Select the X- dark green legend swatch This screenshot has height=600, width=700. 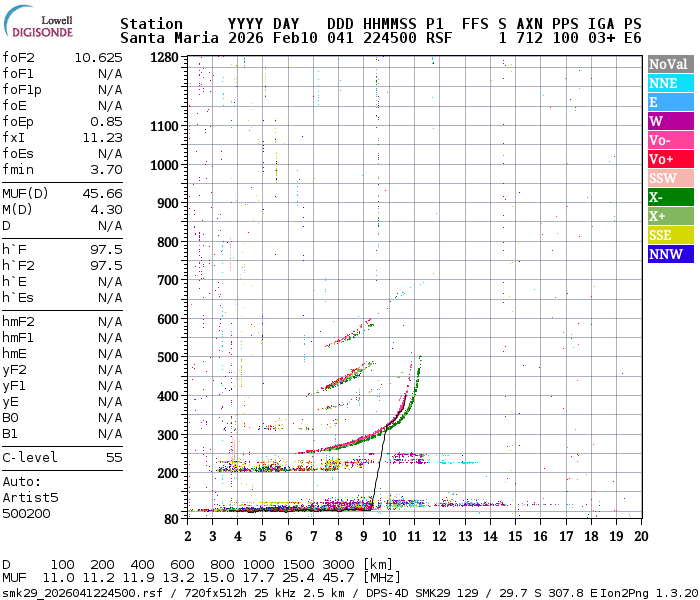671,197
